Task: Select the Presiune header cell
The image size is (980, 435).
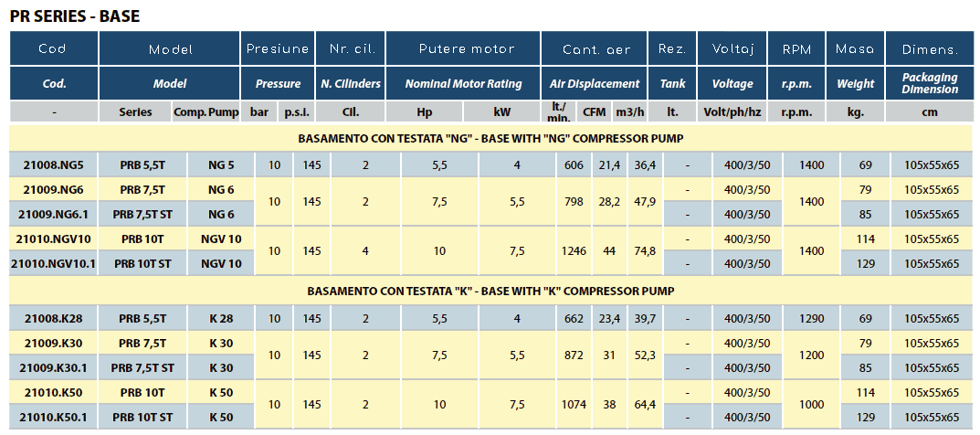Action: coord(278,49)
